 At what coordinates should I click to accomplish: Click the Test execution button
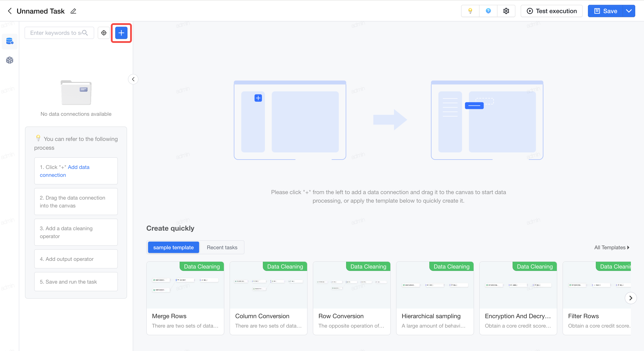[552, 11]
